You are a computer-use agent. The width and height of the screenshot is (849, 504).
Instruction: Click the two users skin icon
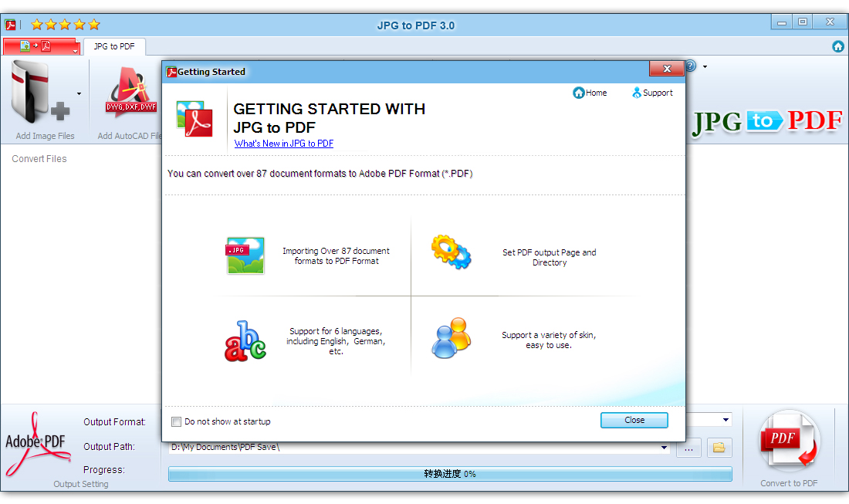coord(451,338)
